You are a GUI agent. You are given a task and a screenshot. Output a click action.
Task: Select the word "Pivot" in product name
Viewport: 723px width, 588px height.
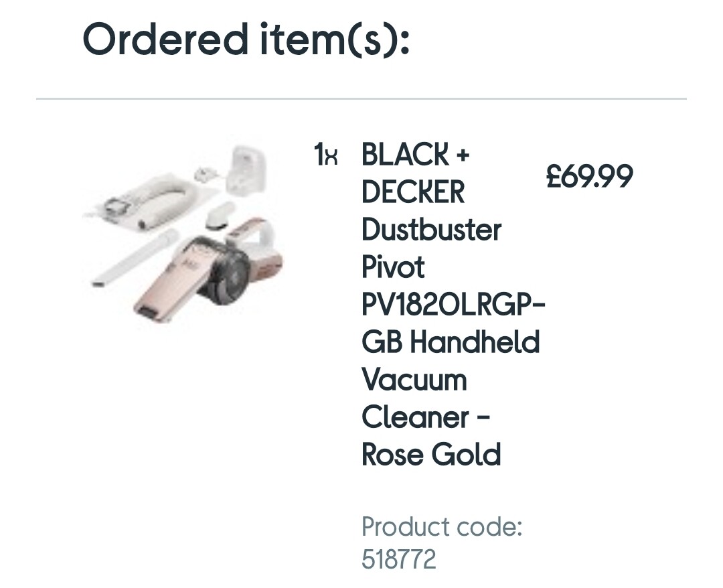coord(393,268)
